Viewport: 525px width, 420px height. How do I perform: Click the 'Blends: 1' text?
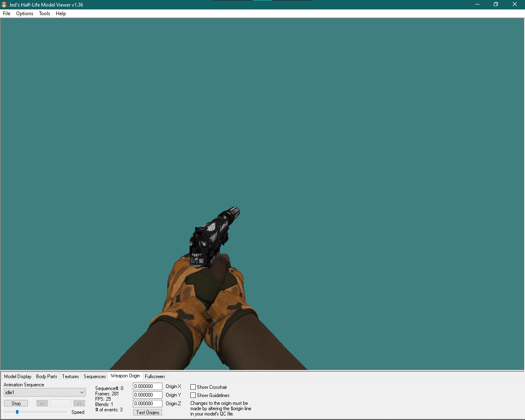click(x=104, y=404)
